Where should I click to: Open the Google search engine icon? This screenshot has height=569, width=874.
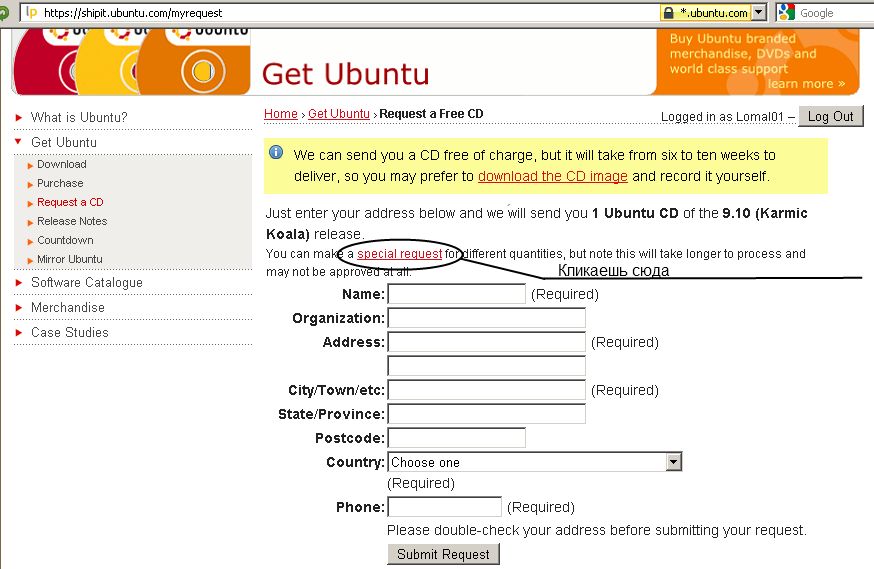tap(786, 12)
